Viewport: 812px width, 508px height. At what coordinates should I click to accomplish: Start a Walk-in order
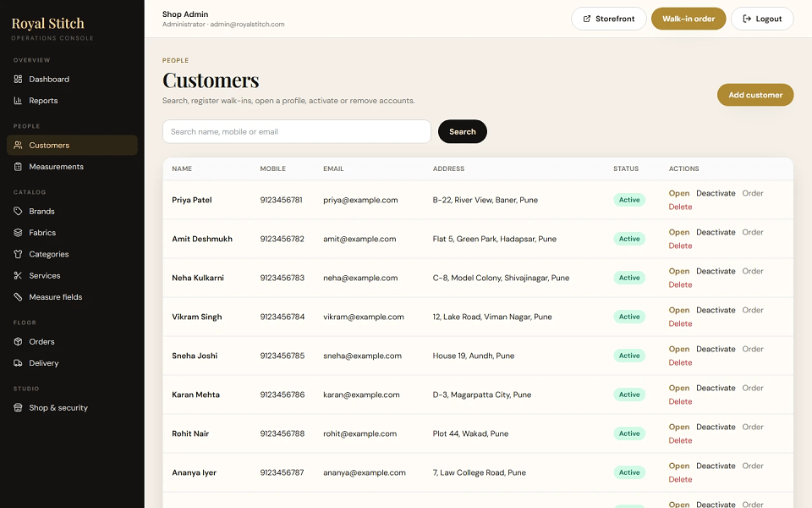pos(689,19)
